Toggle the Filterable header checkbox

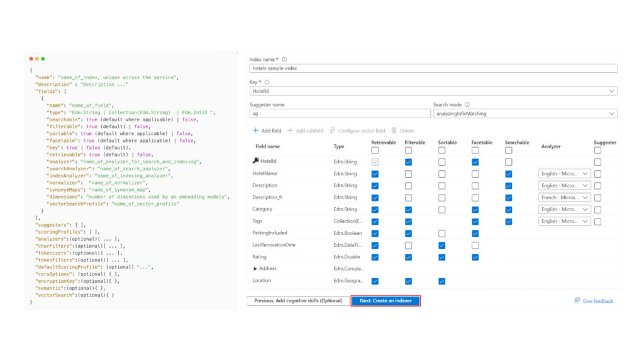point(408,151)
